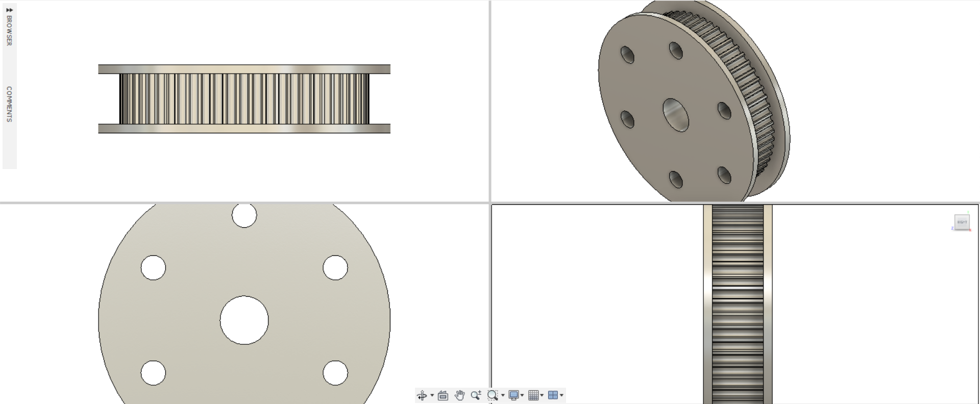Select the Orbit tool in navigation bar
The image size is (980, 404).
pyautogui.click(x=422, y=395)
